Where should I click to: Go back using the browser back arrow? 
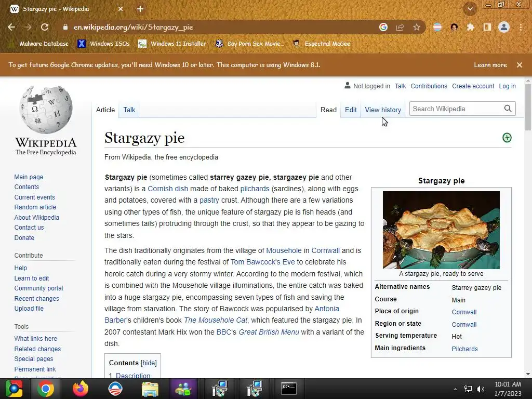11,27
